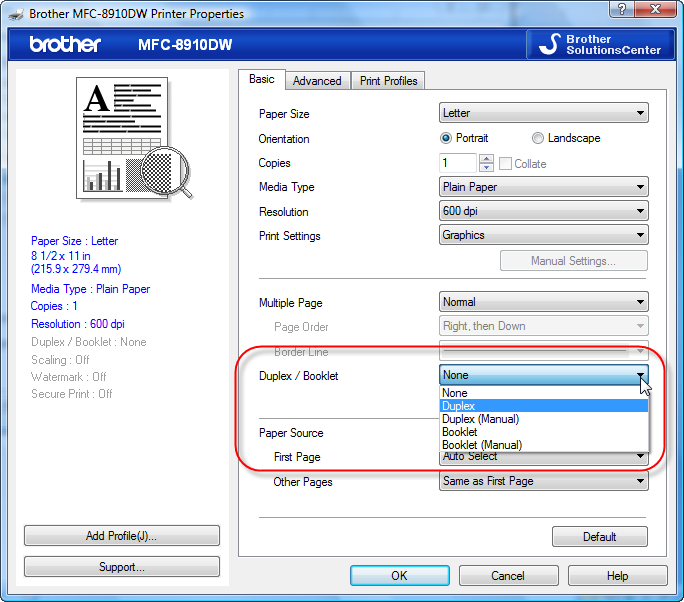
Task: Click the 'Scaling : Off' summary text
Action: click(x=60, y=360)
